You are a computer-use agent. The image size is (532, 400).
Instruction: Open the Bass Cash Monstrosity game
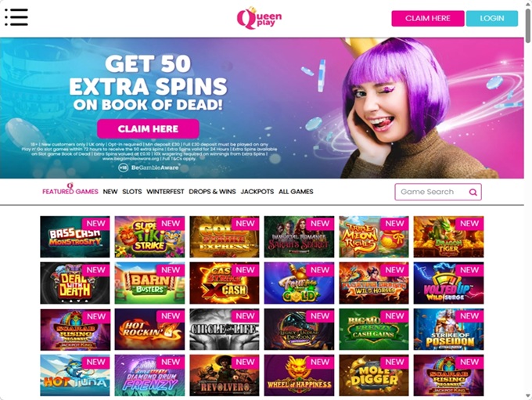click(75, 236)
